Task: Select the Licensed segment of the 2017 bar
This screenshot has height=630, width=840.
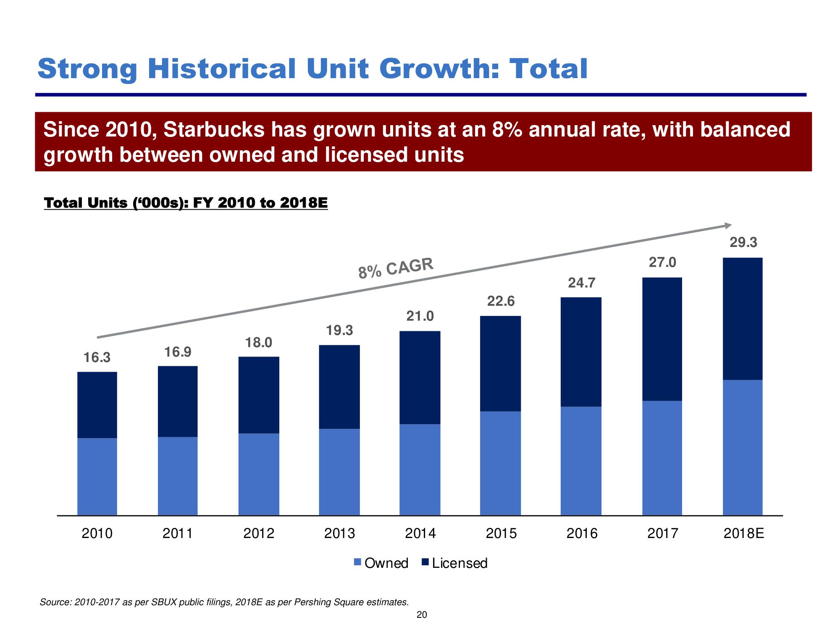Action: [662, 339]
